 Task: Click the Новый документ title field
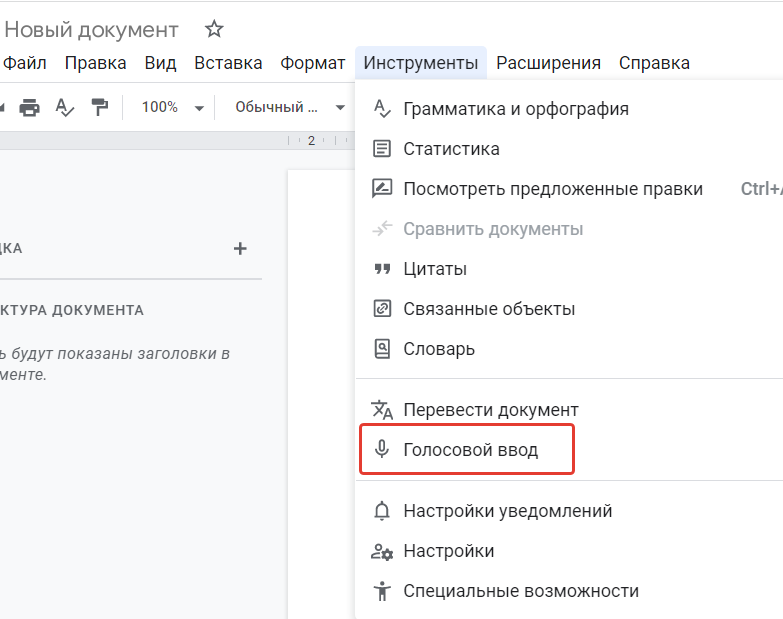[91, 30]
